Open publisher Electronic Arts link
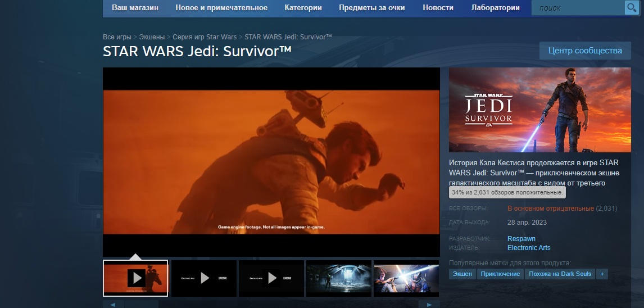Image resolution: width=644 pixels, height=308 pixels. 529,248
